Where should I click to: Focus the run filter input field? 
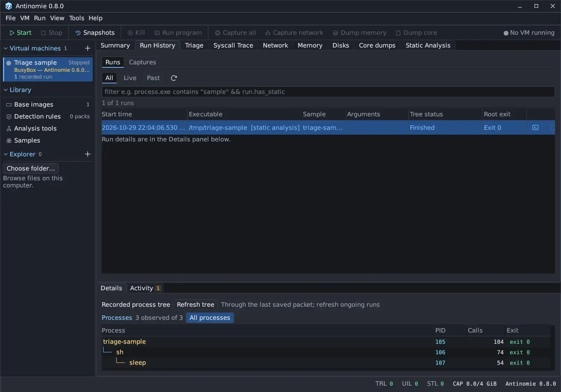click(328, 92)
